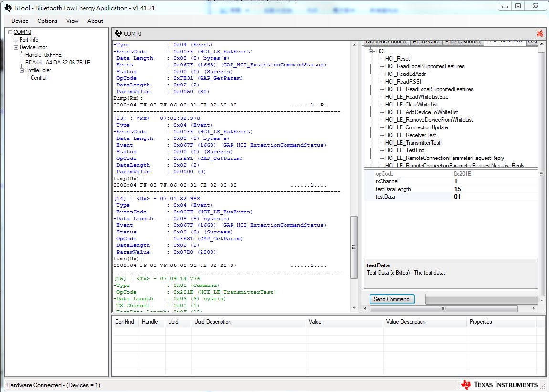Select HCI_LE_ReceiverTest command
Screen dimensions: 549x392
(411, 135)
